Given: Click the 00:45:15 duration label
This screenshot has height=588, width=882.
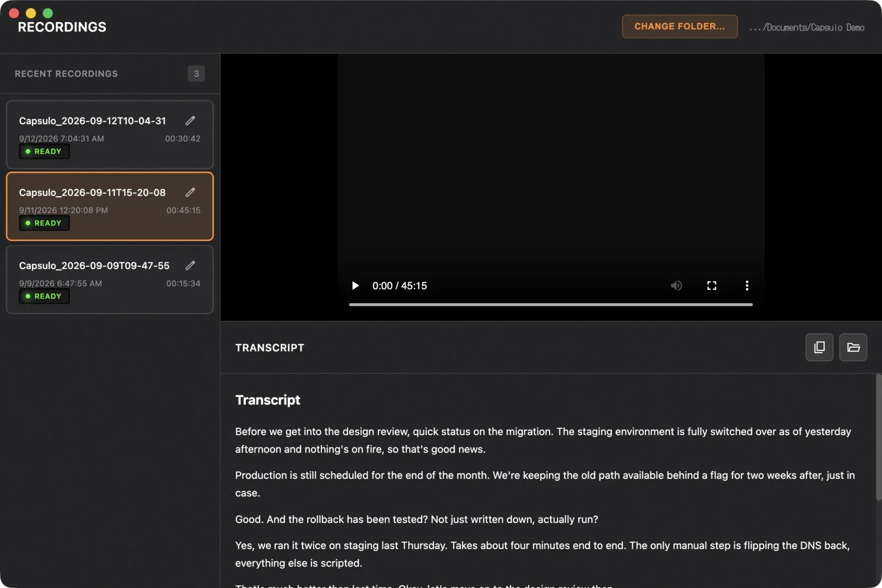Looking at the screenshot, I should pos(184,211).
